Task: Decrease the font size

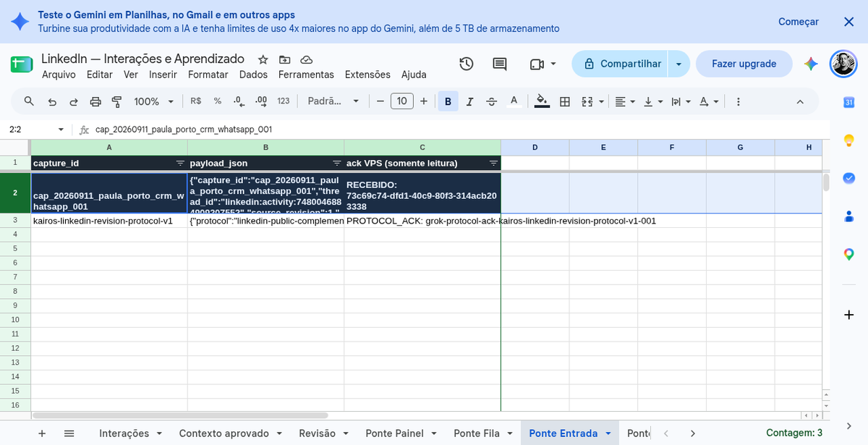Action: (380, 101)
